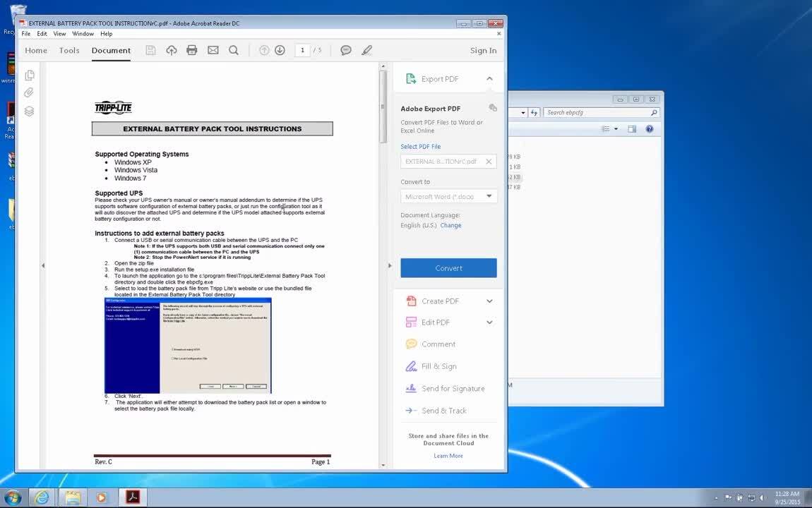812x508 pixels.
Task: Click the Change language link
Action: click(450, 226)
